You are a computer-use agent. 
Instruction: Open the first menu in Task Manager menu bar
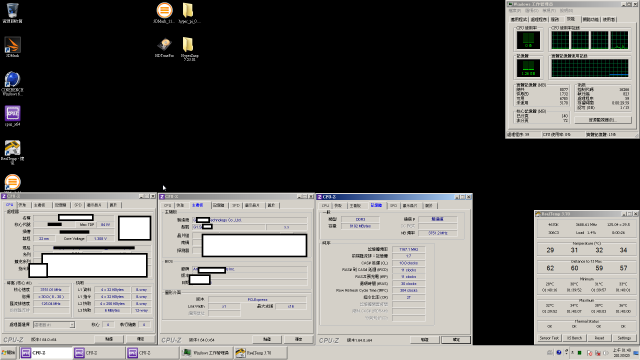pos(515,11)
